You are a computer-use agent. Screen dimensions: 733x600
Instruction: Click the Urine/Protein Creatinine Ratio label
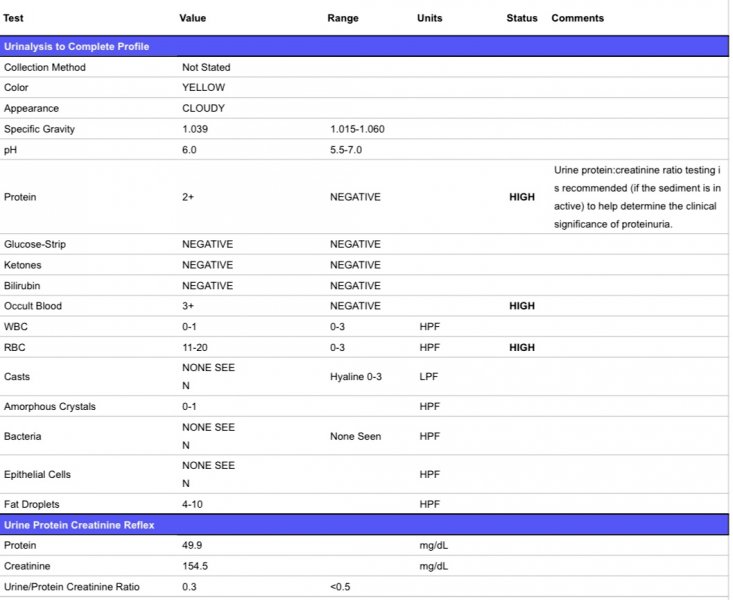[70, 587]
